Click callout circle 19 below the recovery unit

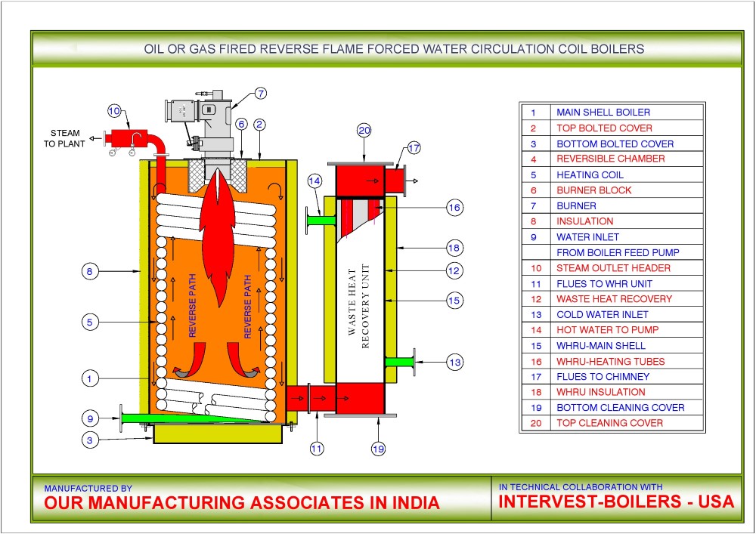click(378, 449)
